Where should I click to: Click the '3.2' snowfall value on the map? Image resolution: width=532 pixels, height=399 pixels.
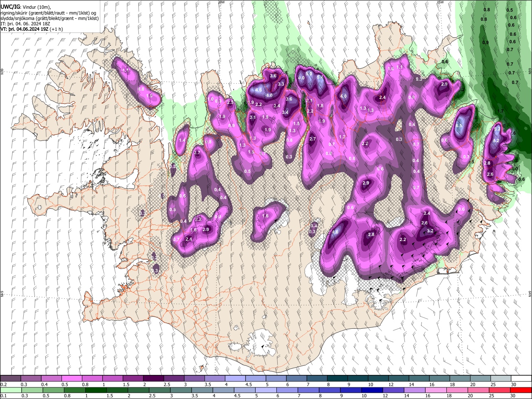point(431,231)
